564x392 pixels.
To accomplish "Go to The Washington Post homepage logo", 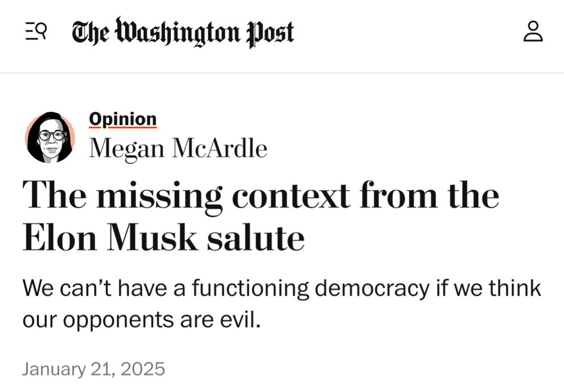I will coord(183,32).
